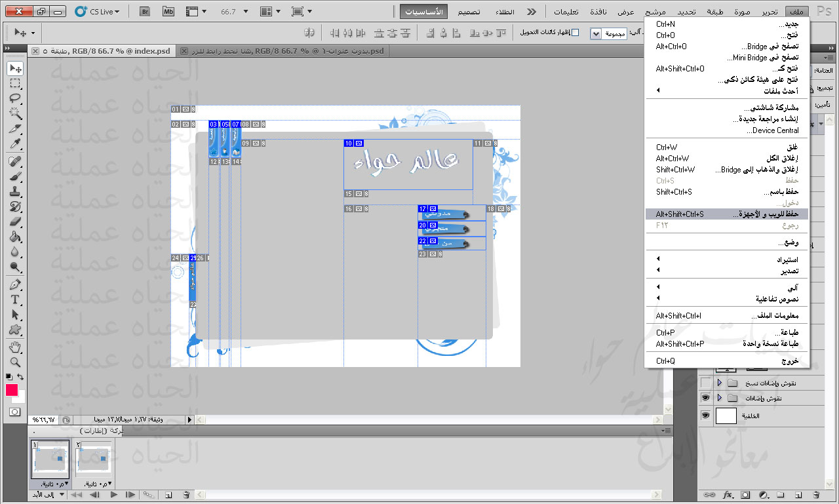
Task: Pick the Paint Bucket tool
Action: tap(15, 237)
